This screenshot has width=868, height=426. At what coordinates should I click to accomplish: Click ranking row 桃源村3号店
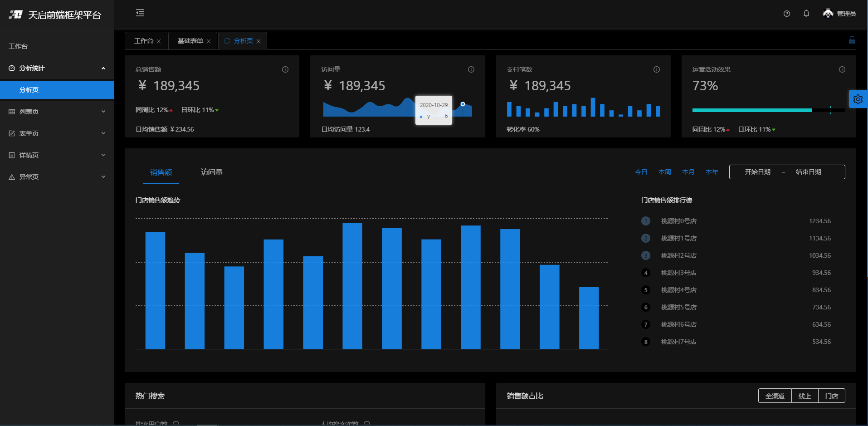point(736,273)
